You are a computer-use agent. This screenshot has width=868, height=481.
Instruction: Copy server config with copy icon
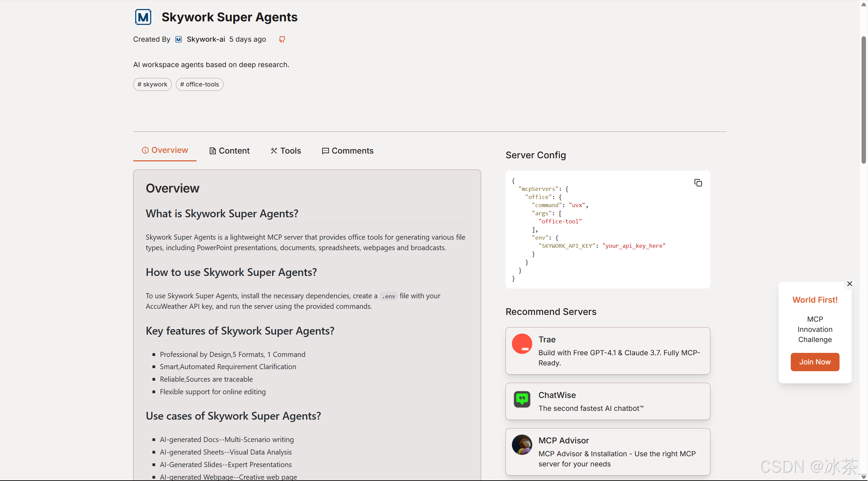pyautogui.click(x=698, y=183)
